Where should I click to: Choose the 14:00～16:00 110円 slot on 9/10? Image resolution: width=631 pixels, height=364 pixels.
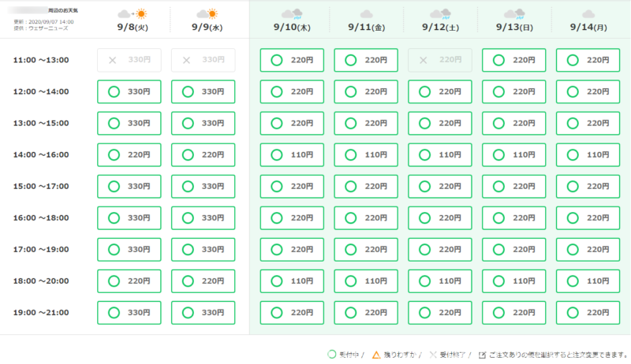[292, 154]
